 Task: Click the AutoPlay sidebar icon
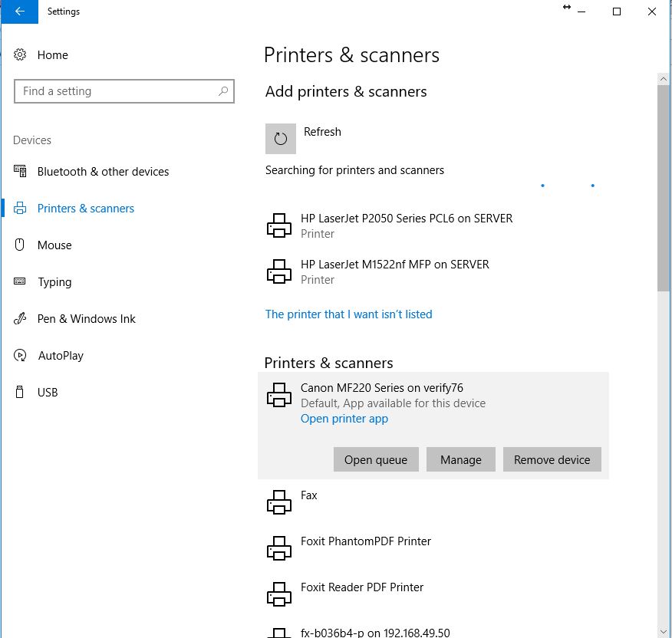[x=20, y=355]
